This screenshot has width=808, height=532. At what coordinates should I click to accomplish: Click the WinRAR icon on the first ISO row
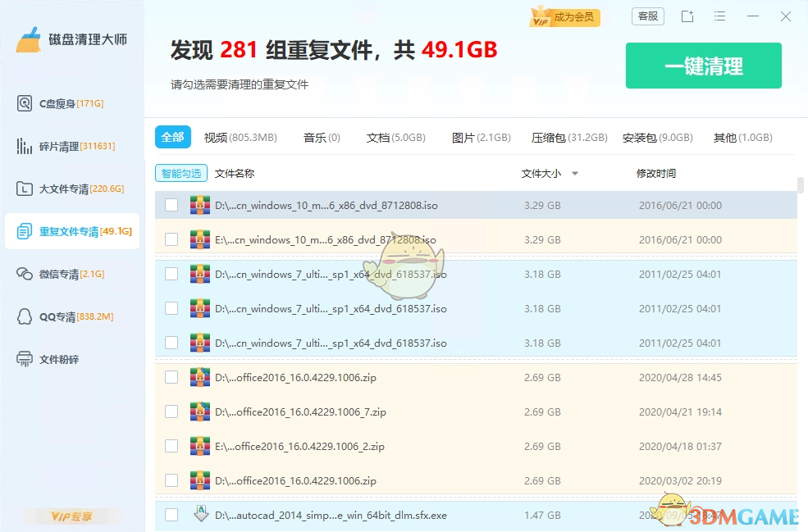click(x=200, y=205)
